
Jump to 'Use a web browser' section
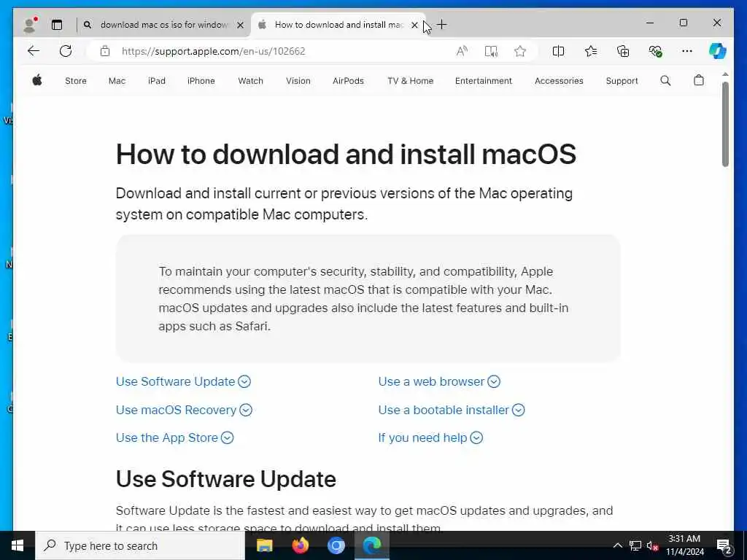439,381
